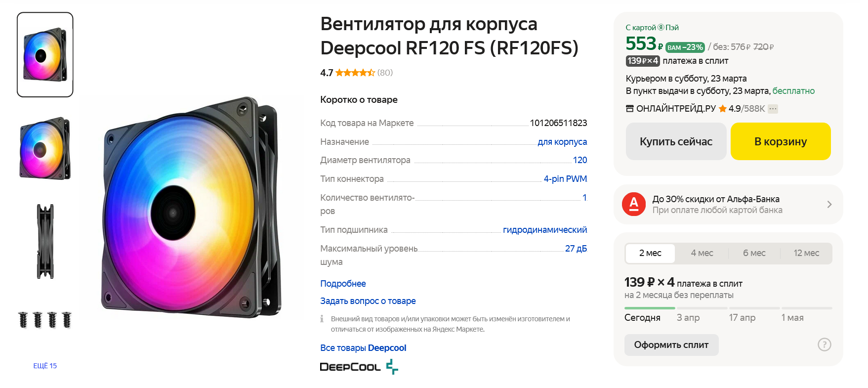This screenshot has width=868, height=388.
Task: Click the DeepCool brand logo
Action: (359, 367)
